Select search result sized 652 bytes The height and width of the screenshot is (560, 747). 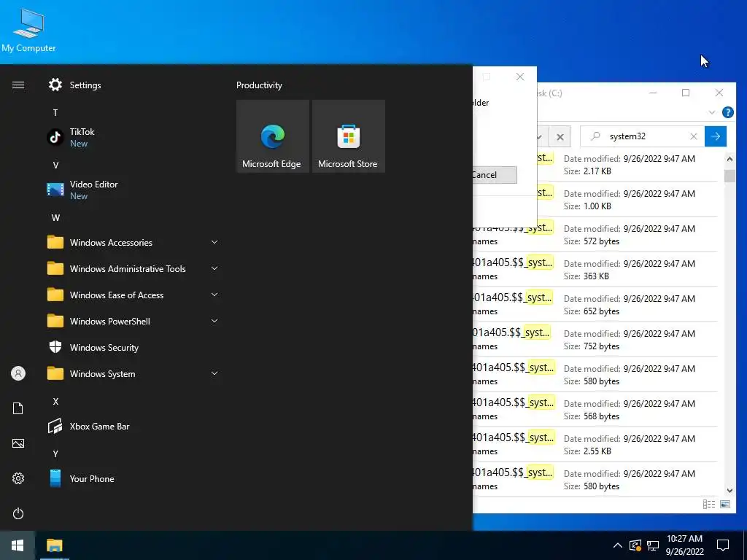tap(595, 305)
